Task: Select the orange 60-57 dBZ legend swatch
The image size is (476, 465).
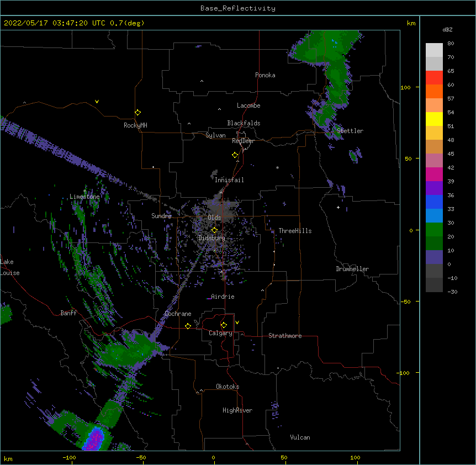Action: pos(434,91)
